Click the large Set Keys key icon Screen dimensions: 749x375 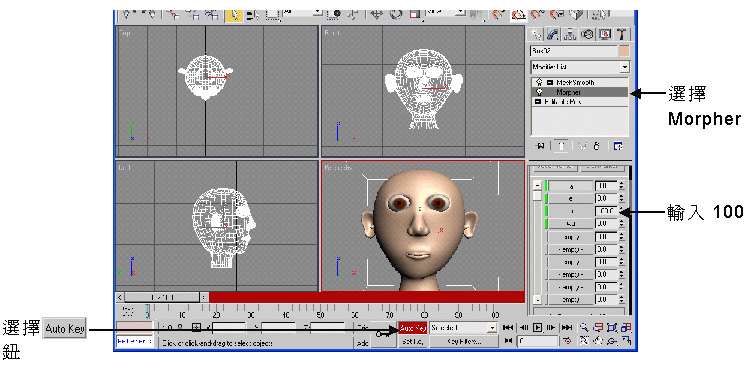[384, 335]
